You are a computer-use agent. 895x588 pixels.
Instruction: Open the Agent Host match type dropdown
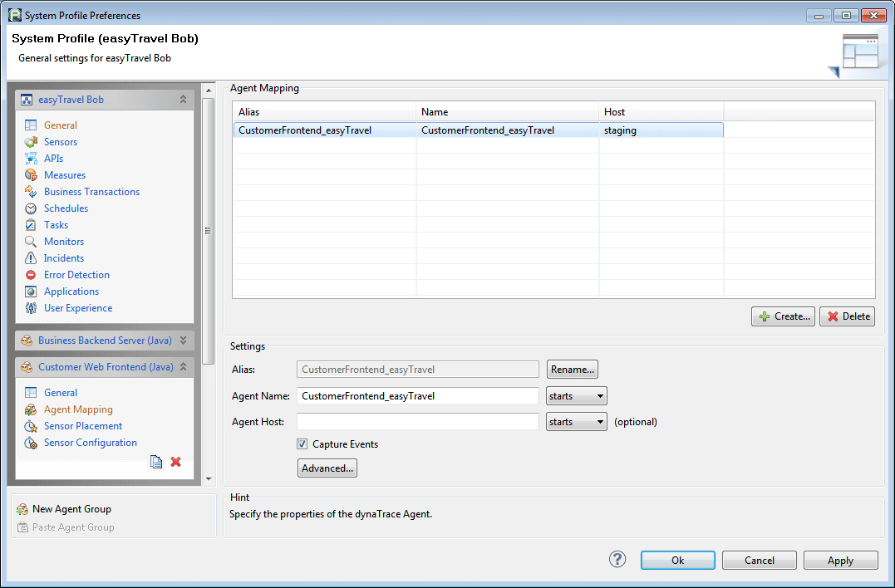pos(577,421)
